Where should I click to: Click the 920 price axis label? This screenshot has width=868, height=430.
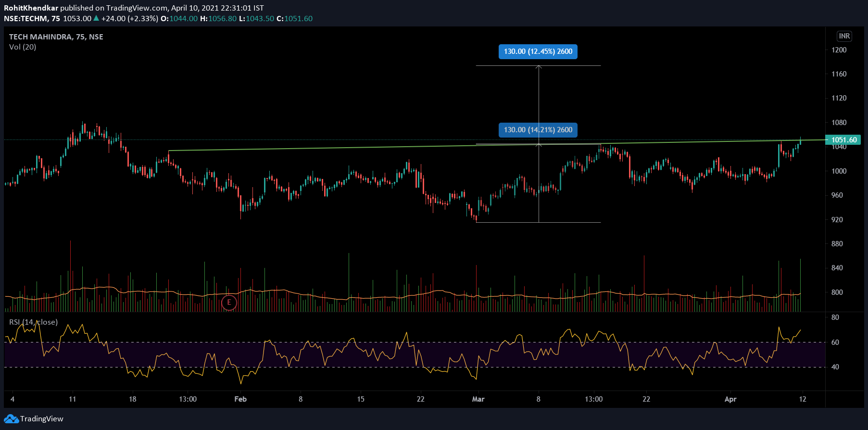coord(837,220)
